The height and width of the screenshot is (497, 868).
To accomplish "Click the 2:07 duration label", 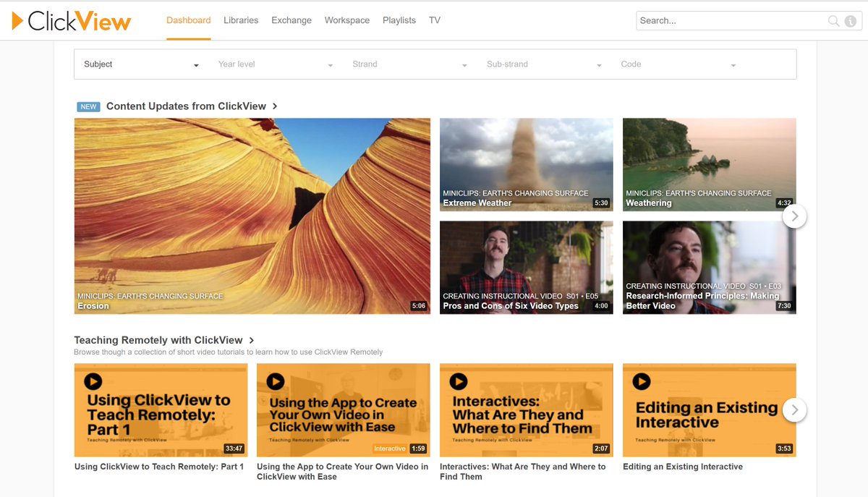I will coord(602,449).
